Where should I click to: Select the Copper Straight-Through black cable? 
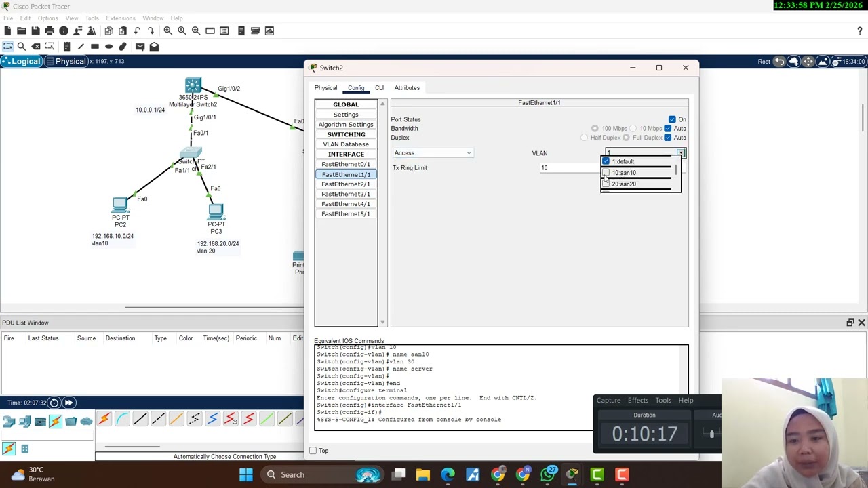click(x=140, y=420)
